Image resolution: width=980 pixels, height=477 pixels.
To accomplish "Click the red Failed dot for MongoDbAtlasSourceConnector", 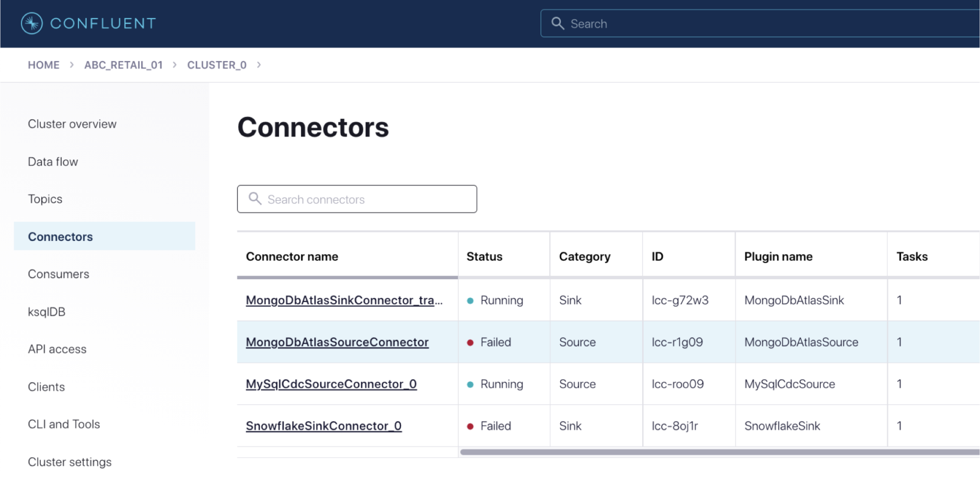I will point(470,343).
